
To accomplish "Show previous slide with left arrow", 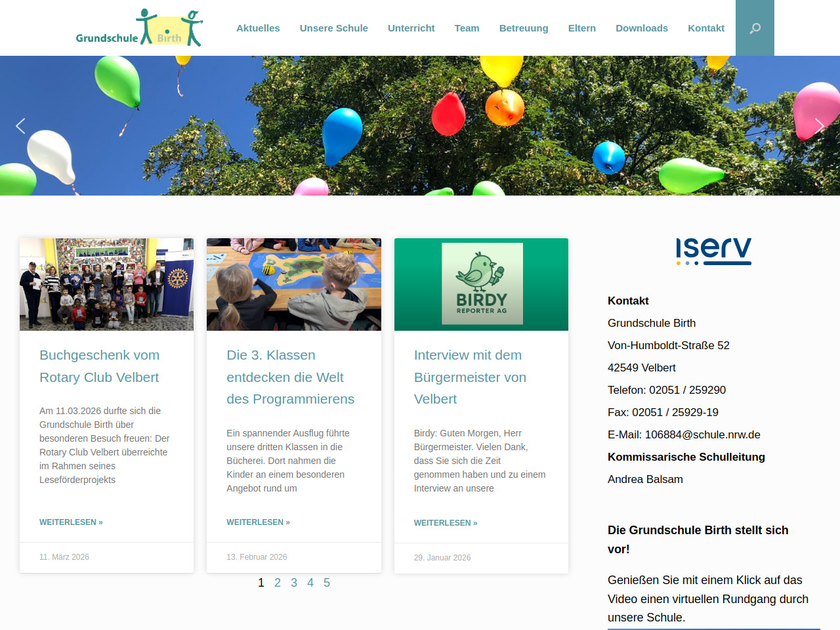I will point(20,126).
